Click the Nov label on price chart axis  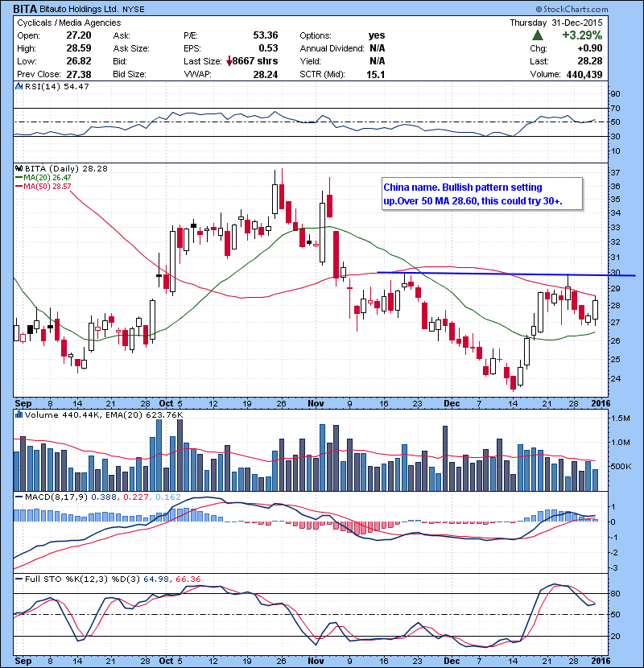click(316, 403)
